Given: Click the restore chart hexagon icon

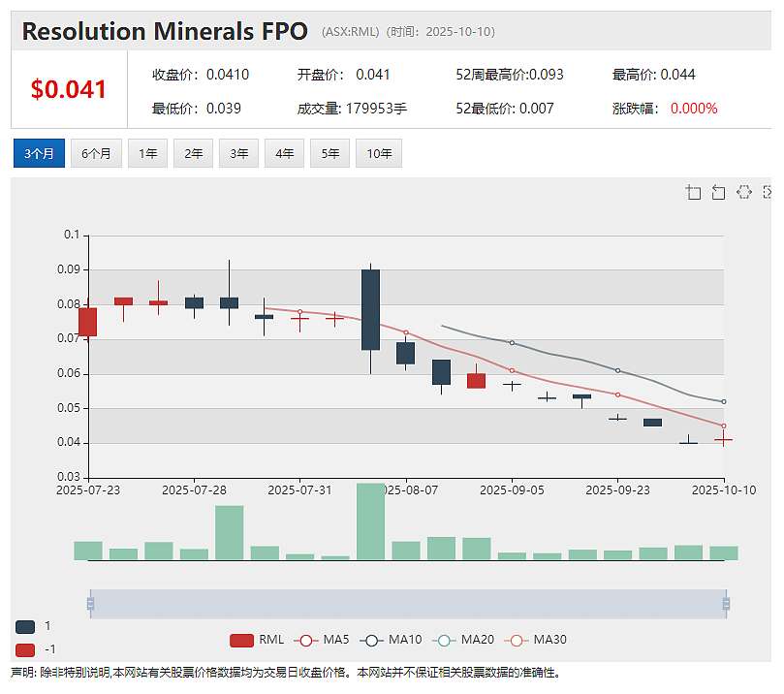Looking at the screenshot, I should click(744, 192).
